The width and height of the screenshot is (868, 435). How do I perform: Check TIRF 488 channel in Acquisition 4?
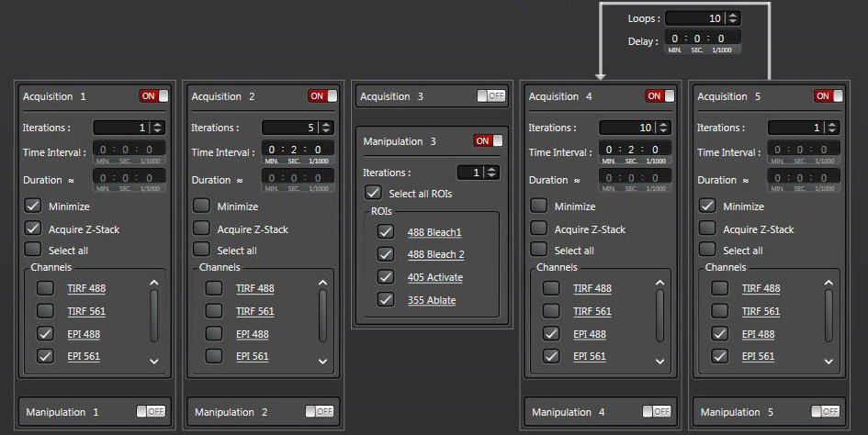[x=551, y=288]
